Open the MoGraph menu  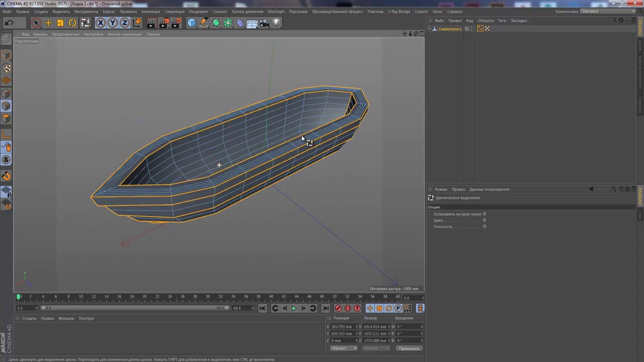coord(276,11)
